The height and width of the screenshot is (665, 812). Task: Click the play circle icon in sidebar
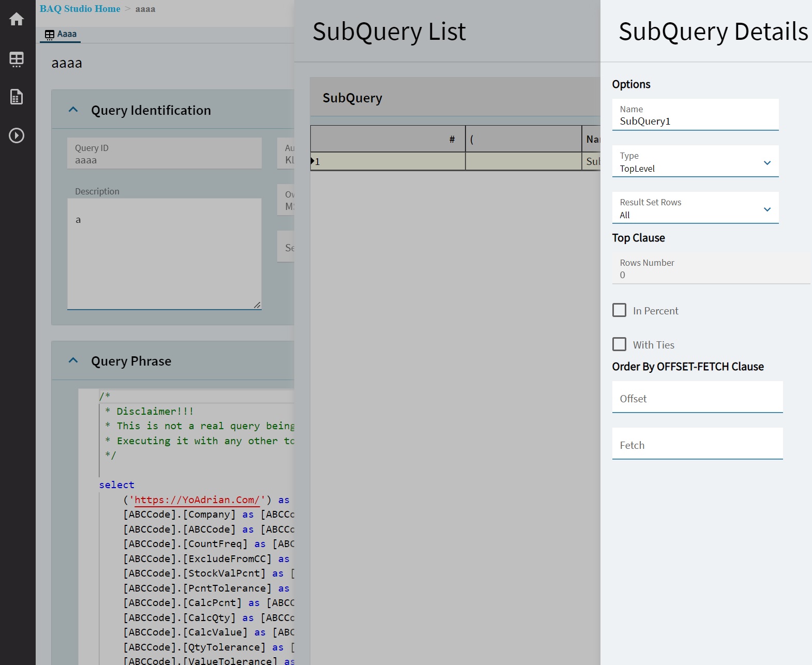(x=17, y=135)
